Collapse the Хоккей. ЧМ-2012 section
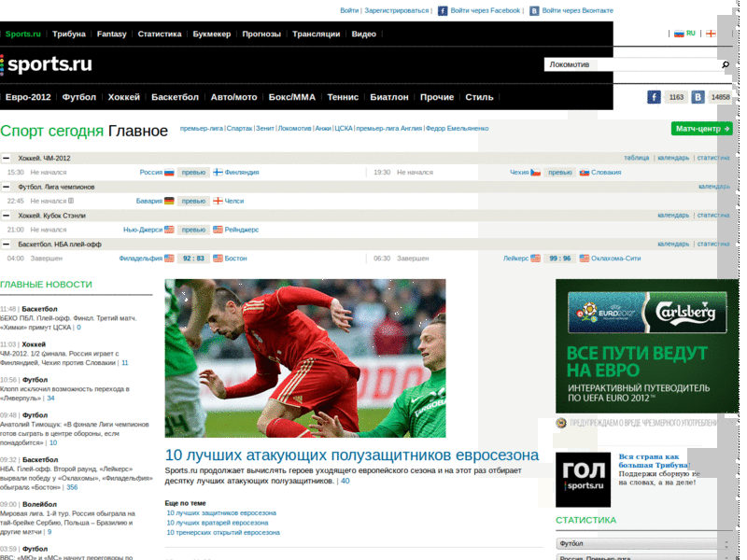Viewport: 747px width, 560px height. (x=7, y=158)
